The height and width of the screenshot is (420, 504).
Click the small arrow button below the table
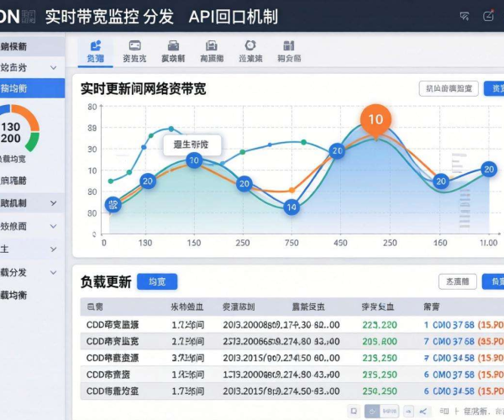(x=408, y=411)
